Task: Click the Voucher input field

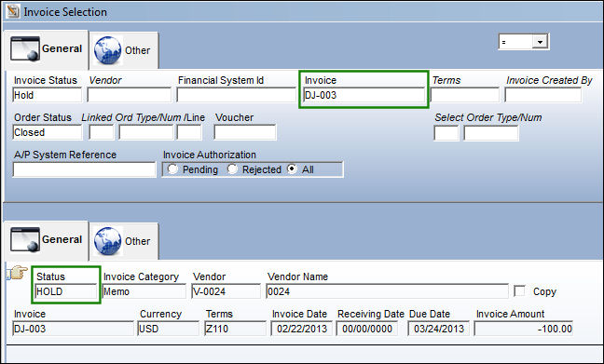Action: coord(245,132)
